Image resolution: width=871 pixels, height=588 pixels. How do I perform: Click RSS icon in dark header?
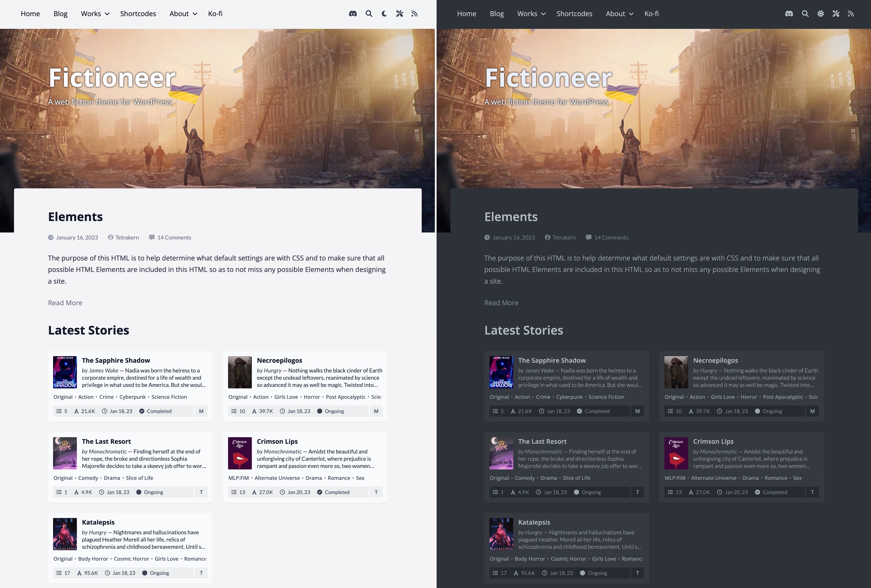tap(851, 14)
